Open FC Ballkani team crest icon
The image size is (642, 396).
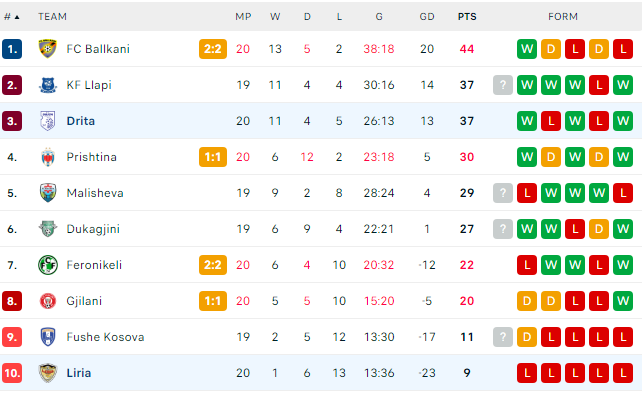(47, 49)
